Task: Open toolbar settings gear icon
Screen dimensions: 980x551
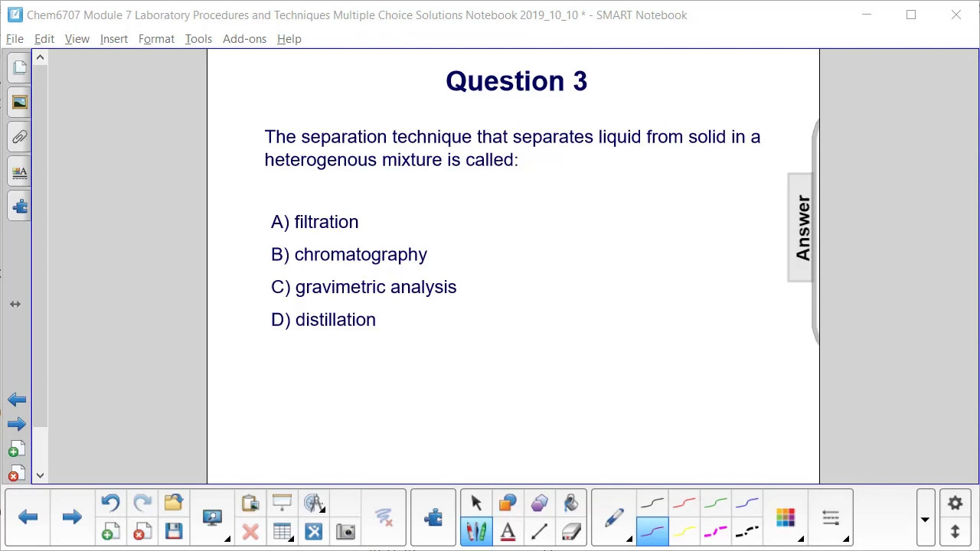Action: [955, 503]
